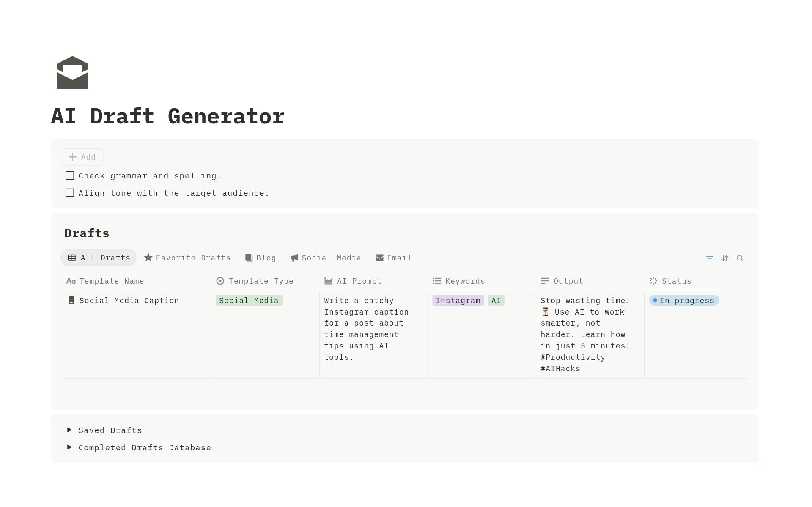Click the envelope page icon
Viewport: 812px width, 507px height.
(x=72, y=72)
